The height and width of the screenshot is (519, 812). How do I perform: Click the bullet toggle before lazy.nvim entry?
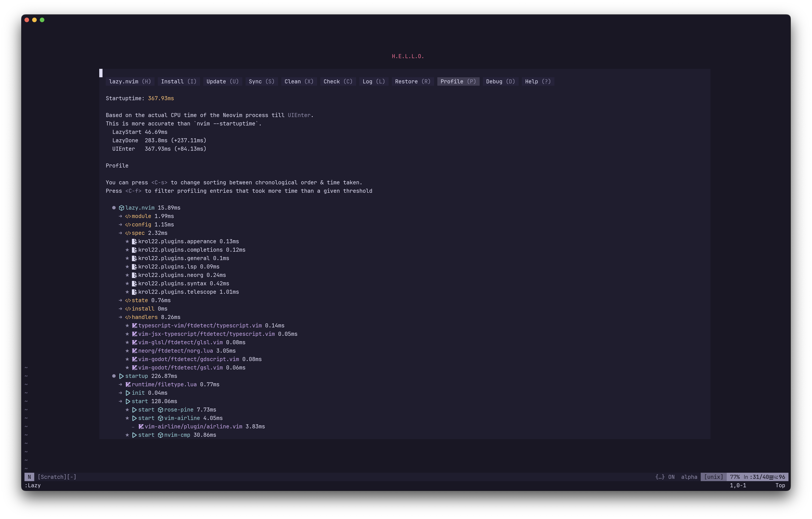pyautogui.click(x=114, y=208)
